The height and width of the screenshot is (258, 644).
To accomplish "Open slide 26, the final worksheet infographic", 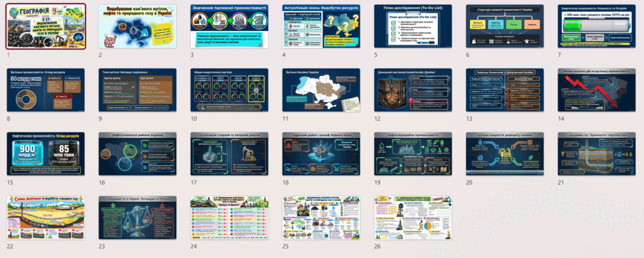I will 413,218.
